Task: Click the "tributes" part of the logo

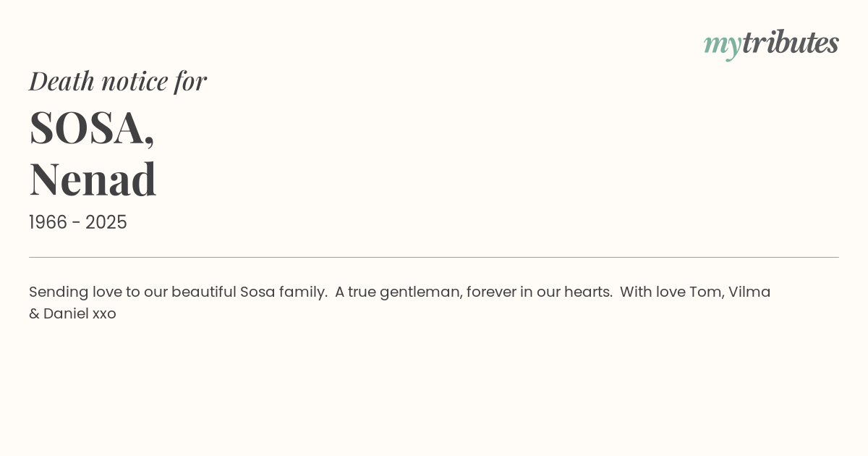Action: point(790,43)
